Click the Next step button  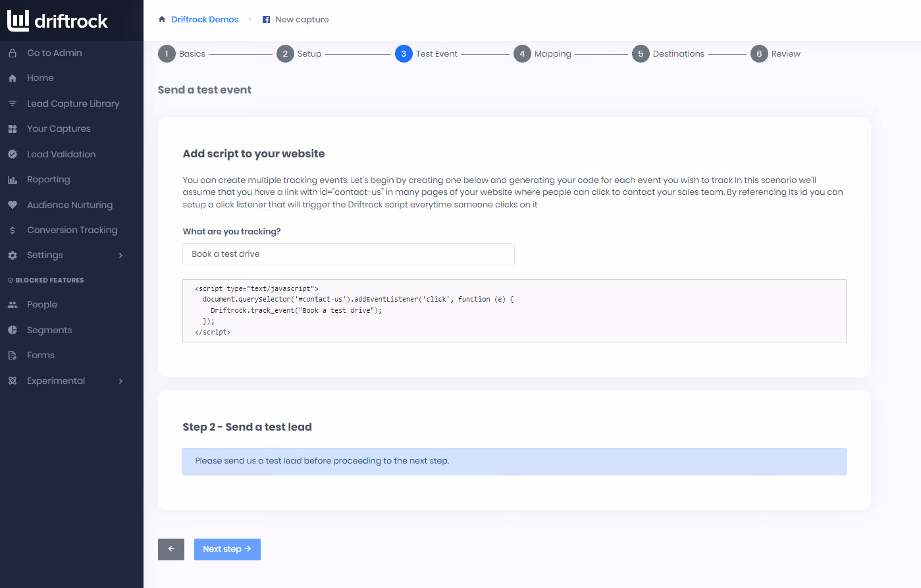(x=227, y=549)
